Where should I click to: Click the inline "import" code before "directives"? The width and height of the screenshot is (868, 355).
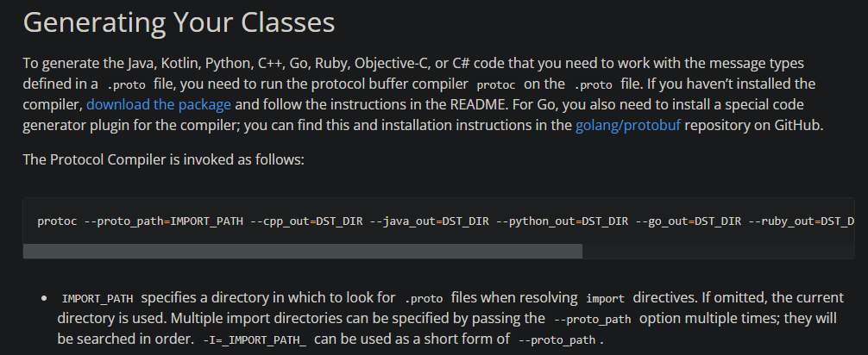605,299
